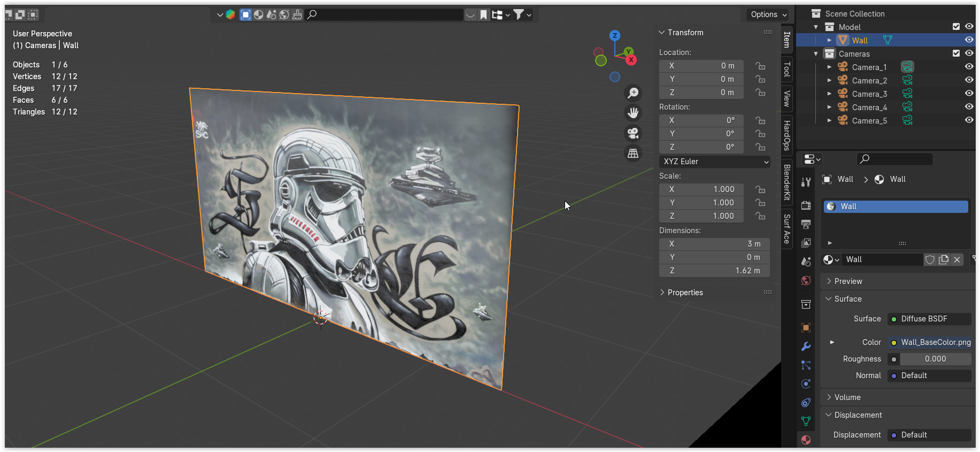Expand Camera_2 in the outliner tree
The image size is (980, 452).
click(829, 80)
